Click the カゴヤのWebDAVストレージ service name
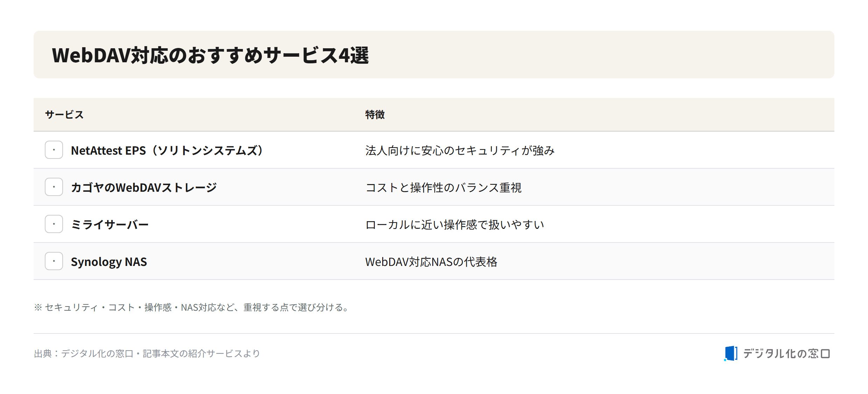Screen dimensions: 868x394 click(x=144, y=188)
